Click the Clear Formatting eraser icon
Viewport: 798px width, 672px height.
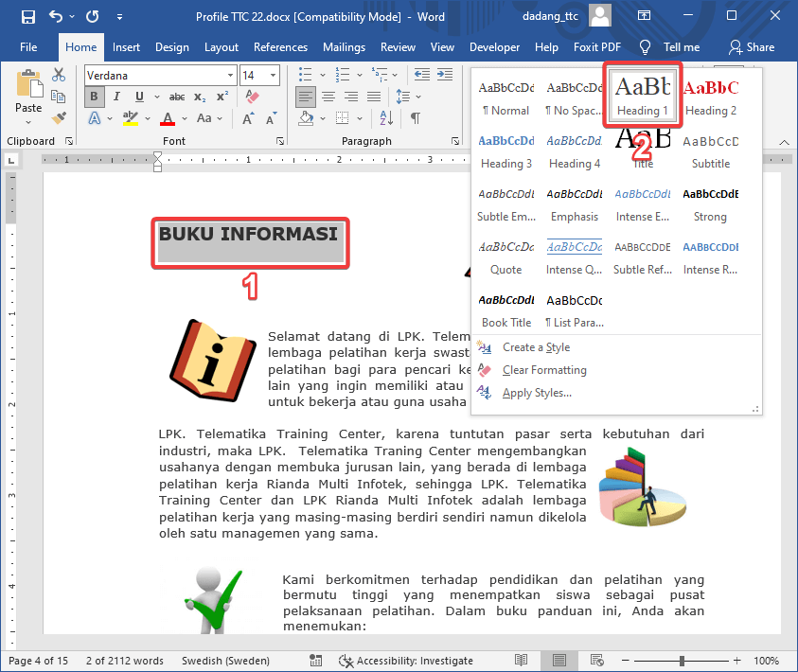click(x=254, y=96)
